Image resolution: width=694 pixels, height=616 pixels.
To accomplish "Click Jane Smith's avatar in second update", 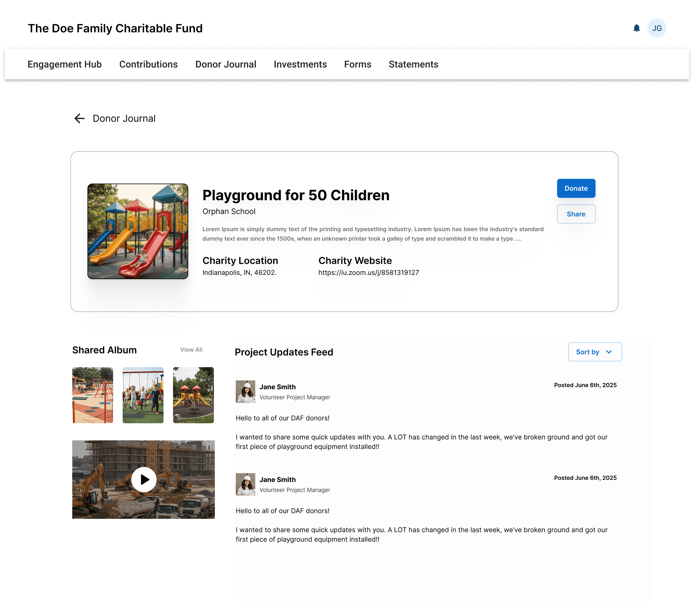I will 245,484.
